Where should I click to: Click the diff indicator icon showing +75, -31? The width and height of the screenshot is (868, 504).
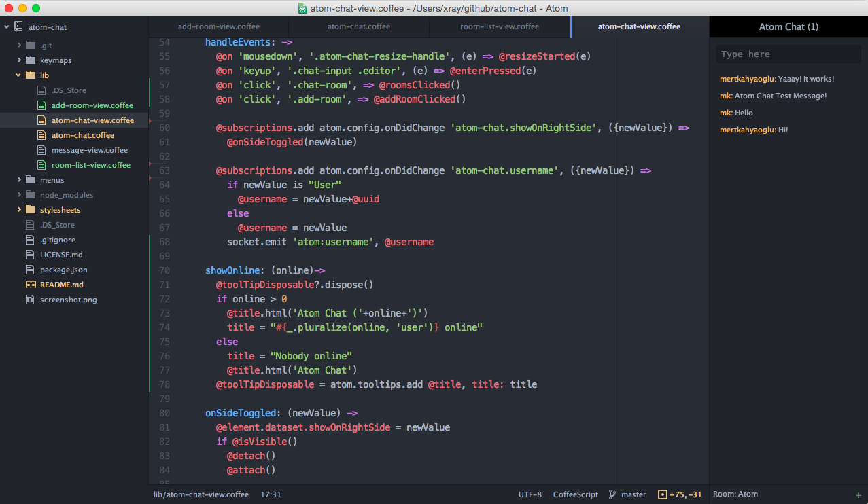[661, 494]
